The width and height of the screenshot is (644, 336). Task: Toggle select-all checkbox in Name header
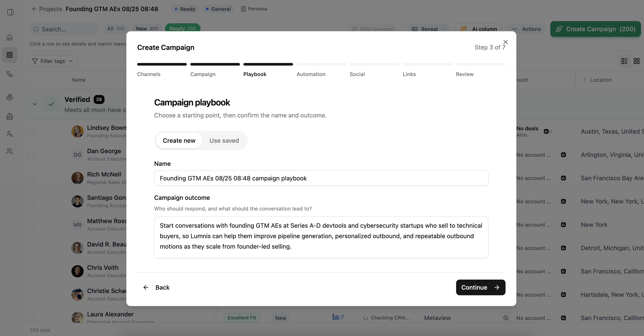(31, 80)
